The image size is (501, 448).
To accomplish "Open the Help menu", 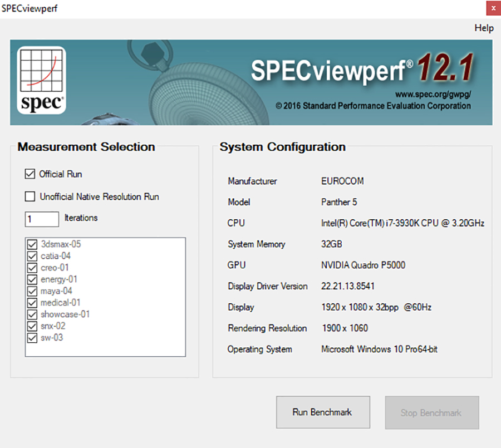I will pyautogui.click(x=484, y=28).
